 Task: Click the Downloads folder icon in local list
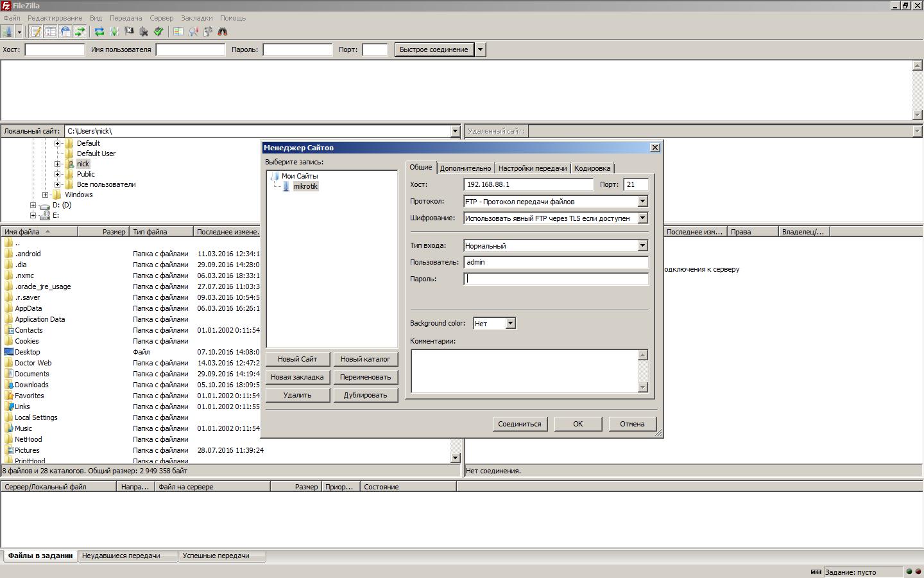(x=9, y=385)
